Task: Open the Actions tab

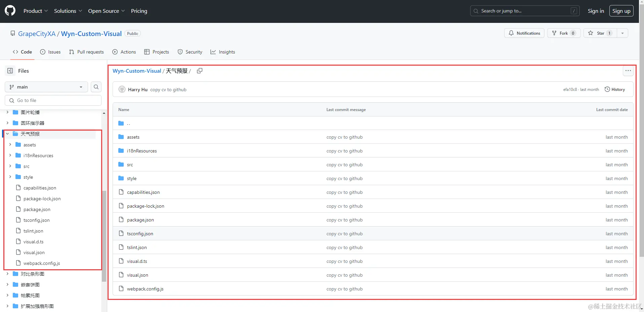Action: 124,52
